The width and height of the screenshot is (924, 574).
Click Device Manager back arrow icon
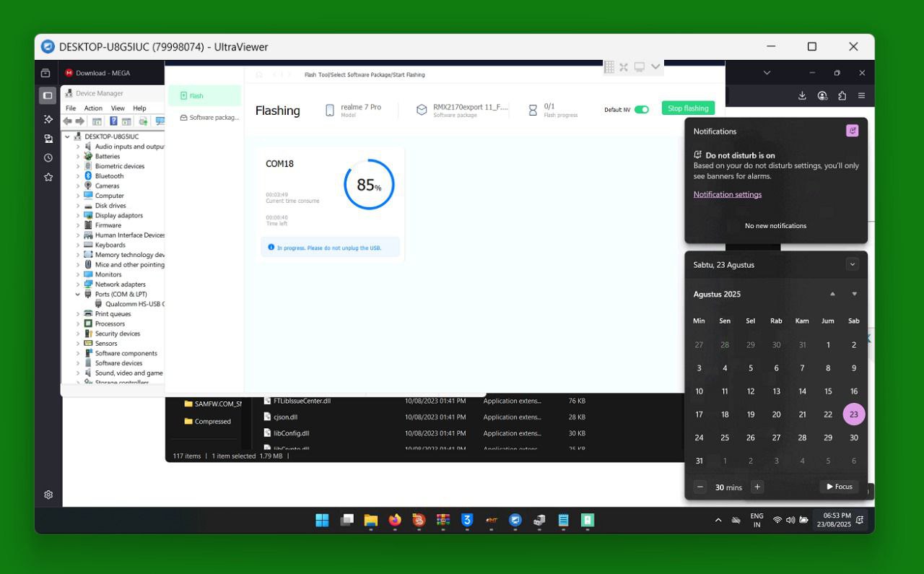click(68, 121)
